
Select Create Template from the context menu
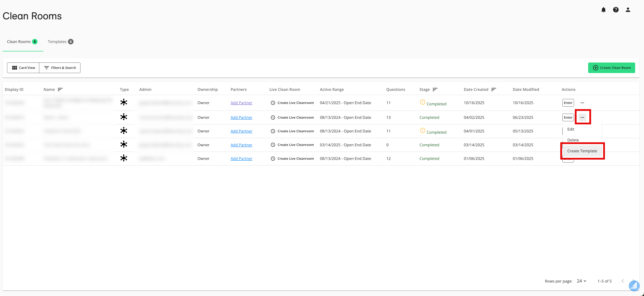582,151
